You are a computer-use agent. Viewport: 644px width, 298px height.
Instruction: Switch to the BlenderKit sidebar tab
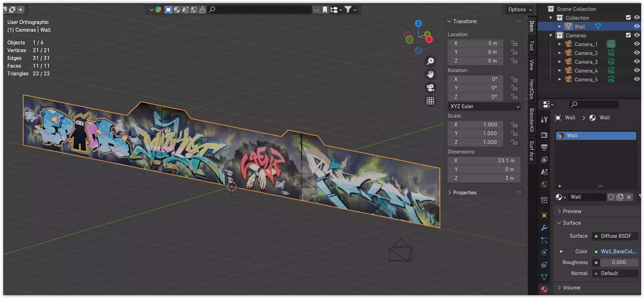click(531, 120)
